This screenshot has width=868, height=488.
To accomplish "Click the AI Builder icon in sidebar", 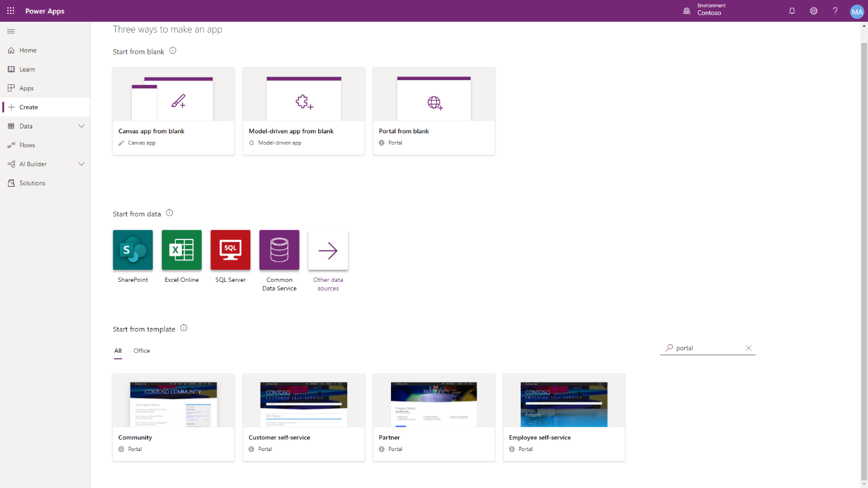I will tap(11, 164).
